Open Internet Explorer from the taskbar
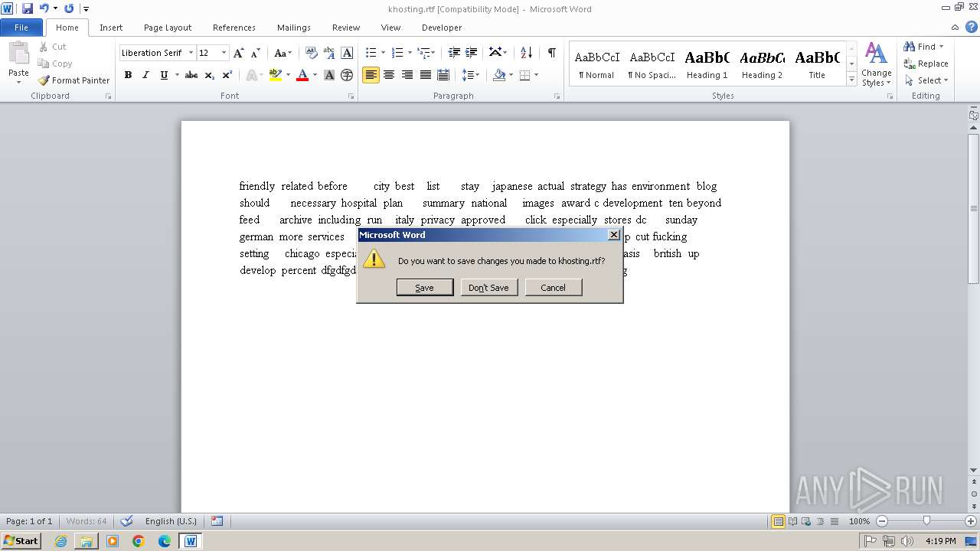Image resolution: width=980 pixels, height=551 pixels. (60, 541)
